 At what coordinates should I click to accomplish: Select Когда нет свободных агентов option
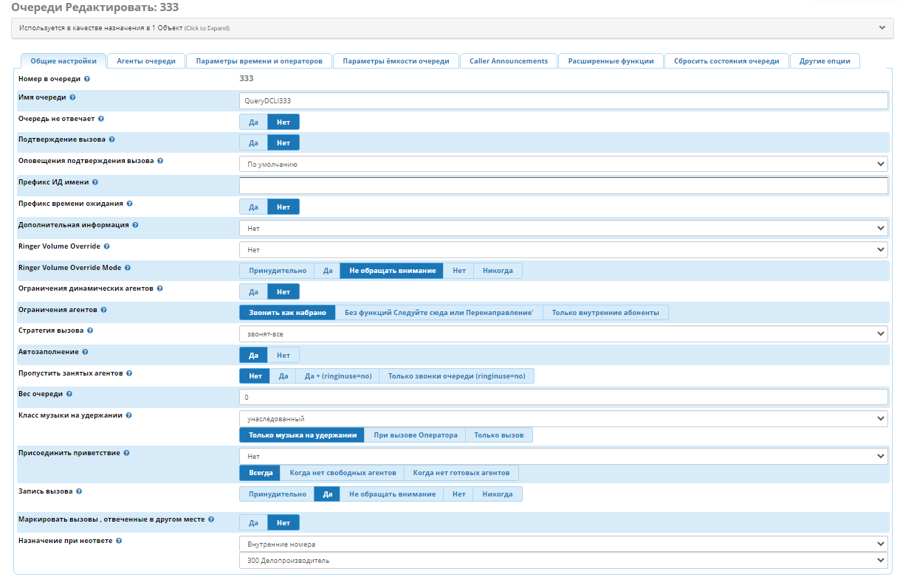[x=343, y=473]
